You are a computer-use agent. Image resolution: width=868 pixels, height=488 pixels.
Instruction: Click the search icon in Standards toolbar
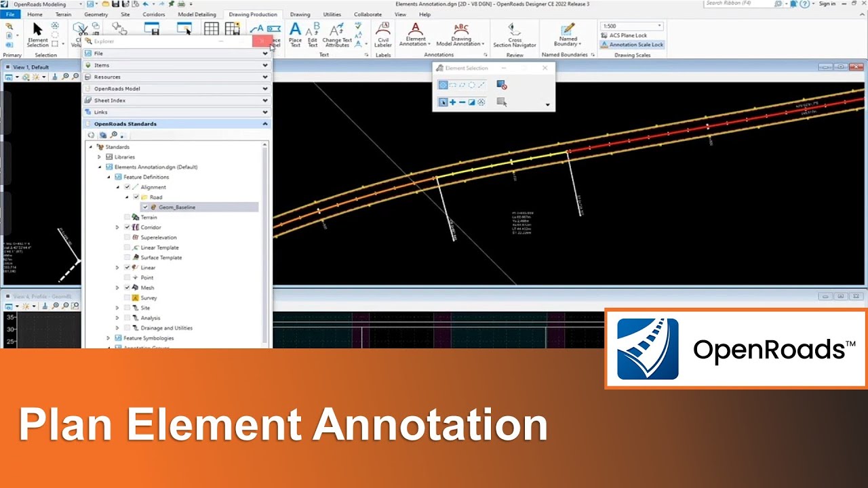coord(113,135)
